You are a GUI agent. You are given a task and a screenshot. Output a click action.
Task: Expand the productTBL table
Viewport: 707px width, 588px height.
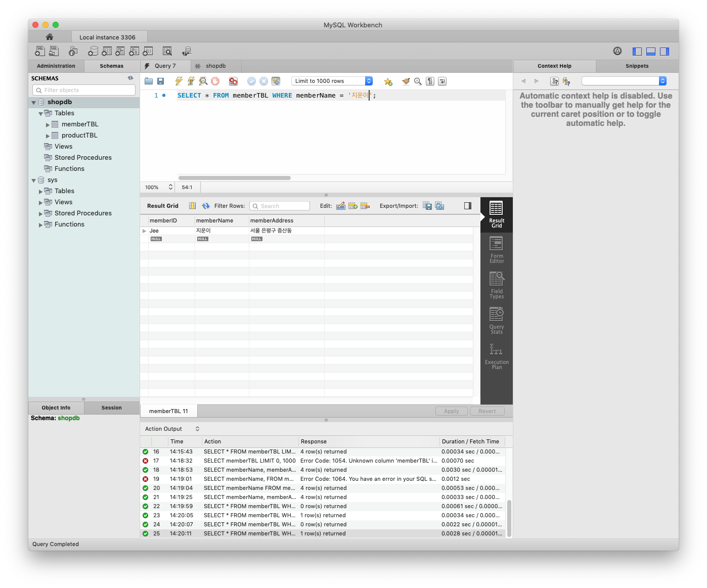(x=48, y=135)
